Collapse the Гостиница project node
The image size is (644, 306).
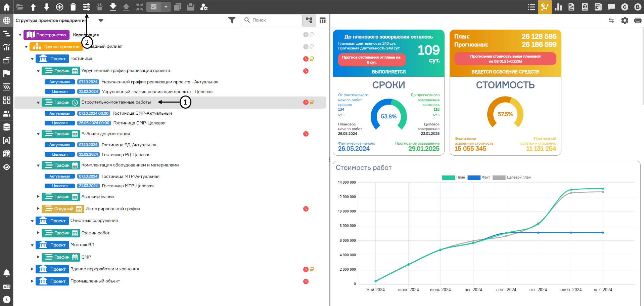point(32,59)
